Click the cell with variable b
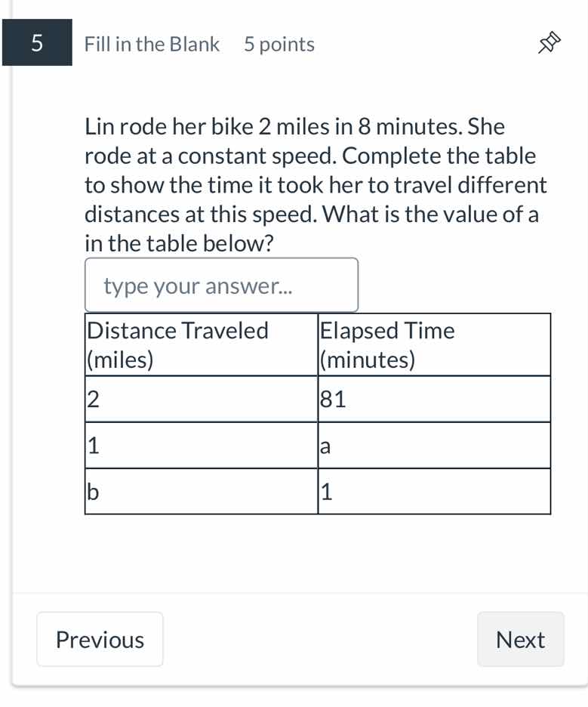Image resolution: width=588 pixels, height=707 pixels. (x=200, y=491)
